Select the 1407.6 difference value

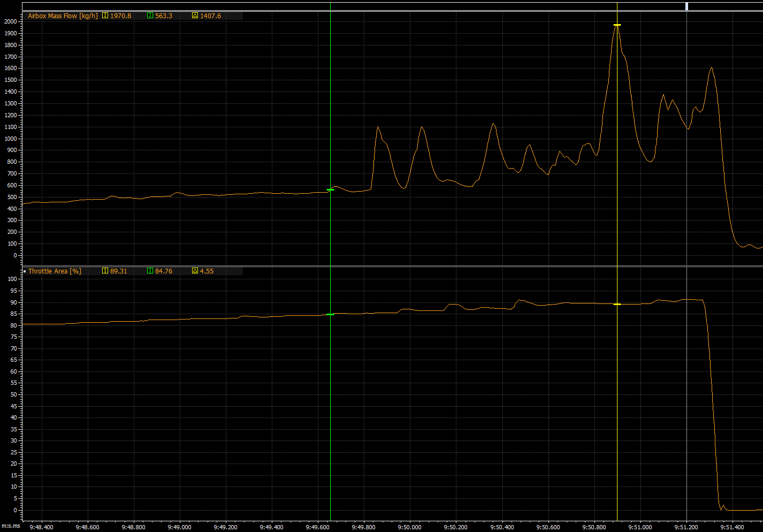(210, 16)
